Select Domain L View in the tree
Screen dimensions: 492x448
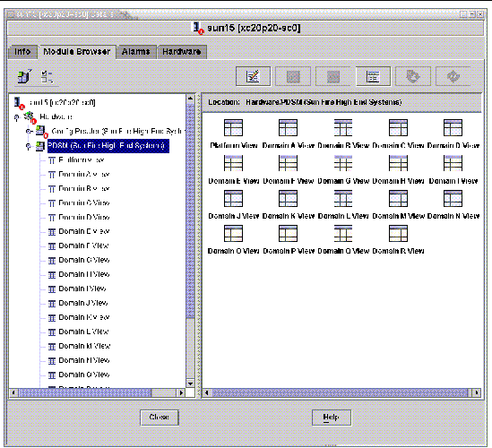tap(83, 332)
